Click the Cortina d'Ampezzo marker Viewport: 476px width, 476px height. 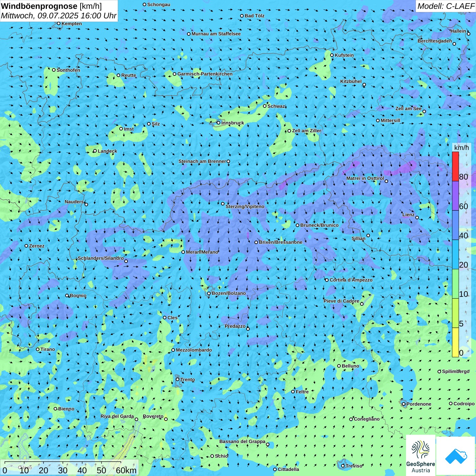click(327, 280)
